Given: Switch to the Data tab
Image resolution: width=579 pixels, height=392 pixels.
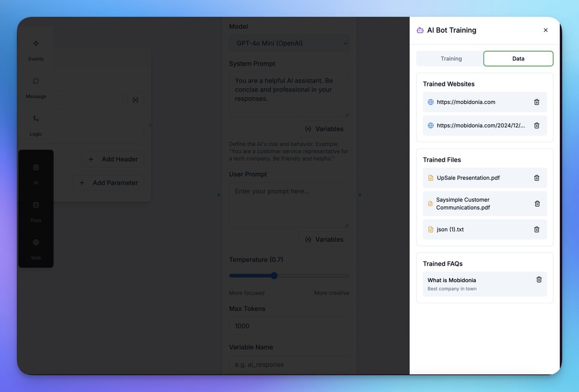Looking at the screenshot, I should click(x=518, y=59).
